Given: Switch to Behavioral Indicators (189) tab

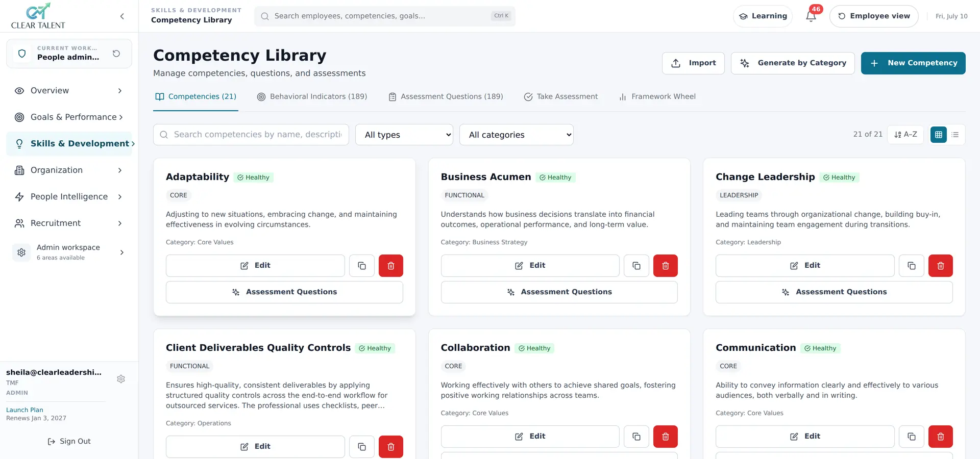Looking at the screenshot, I should (312, 97).
